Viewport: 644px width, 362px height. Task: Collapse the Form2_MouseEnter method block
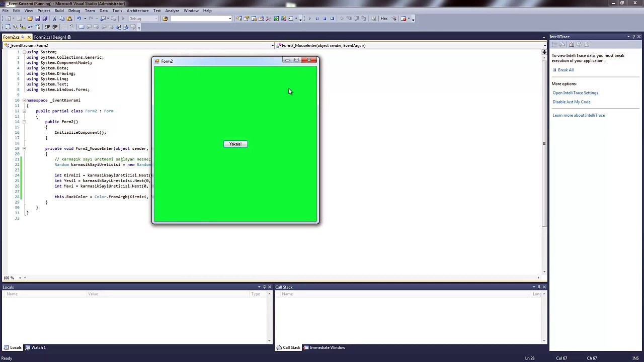[24, 148]
